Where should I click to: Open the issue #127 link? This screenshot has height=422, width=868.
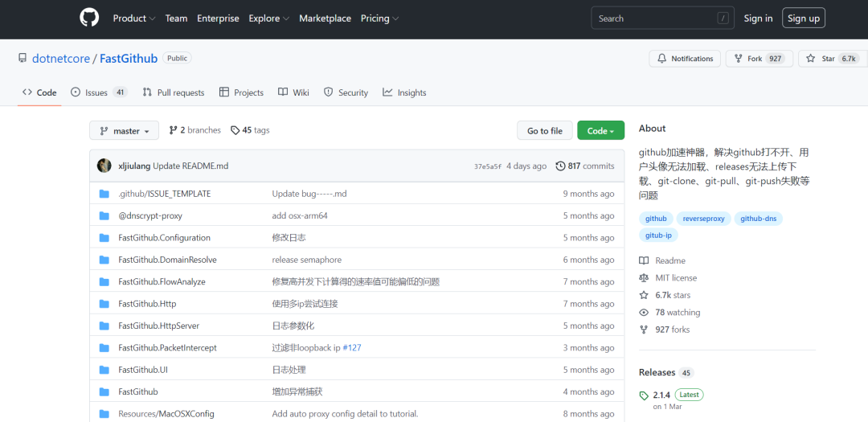tap(352, 348)
